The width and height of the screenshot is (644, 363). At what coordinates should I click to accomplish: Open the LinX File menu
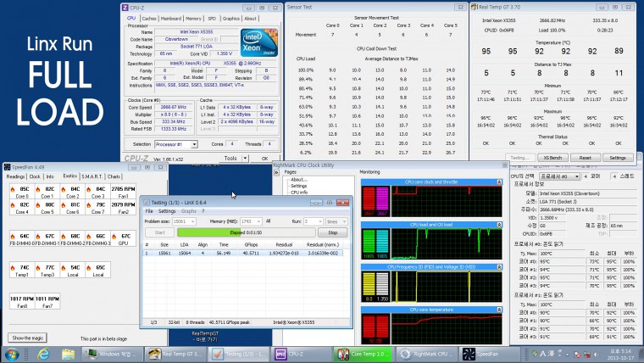point(149,211)
